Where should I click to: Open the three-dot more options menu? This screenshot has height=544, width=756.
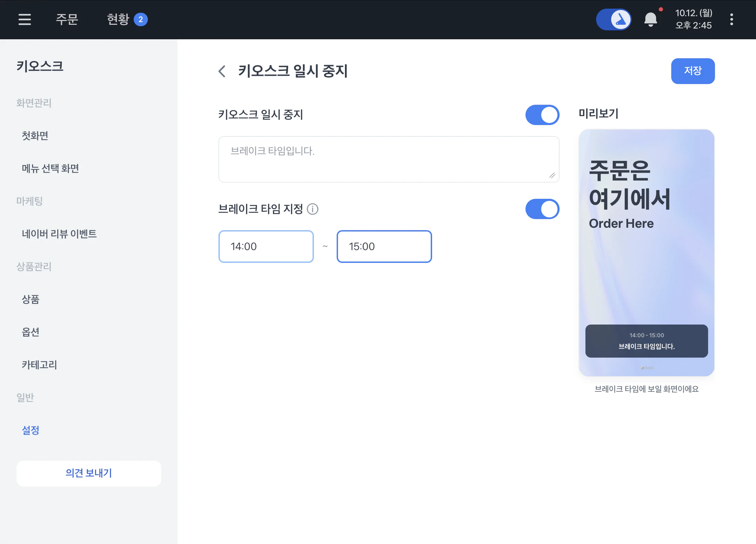click(732, 19)
